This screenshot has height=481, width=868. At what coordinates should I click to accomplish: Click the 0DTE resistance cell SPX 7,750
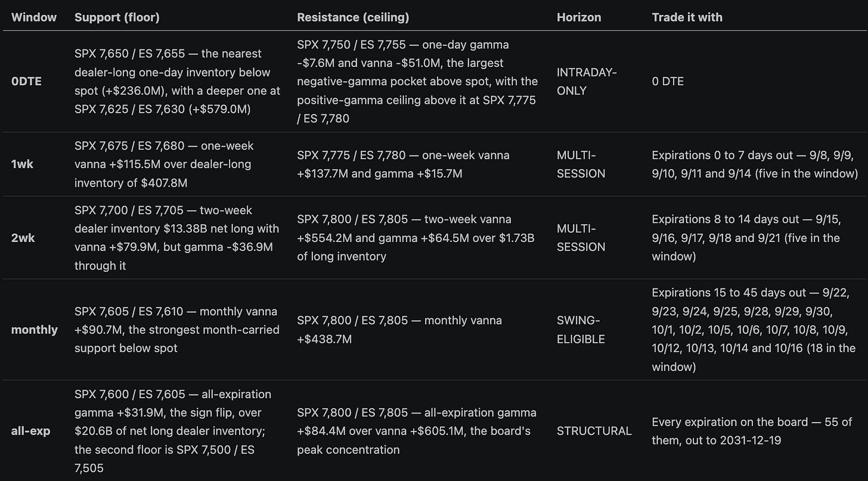click(x=417, y=82)
